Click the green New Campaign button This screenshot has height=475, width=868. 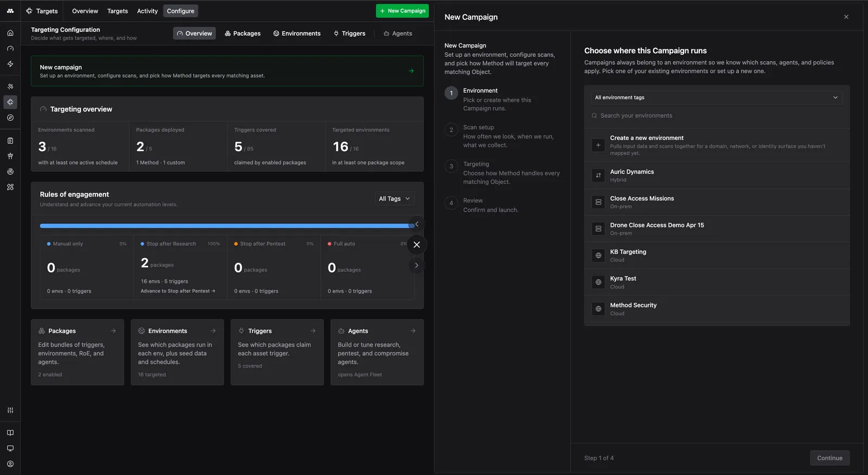403,11
